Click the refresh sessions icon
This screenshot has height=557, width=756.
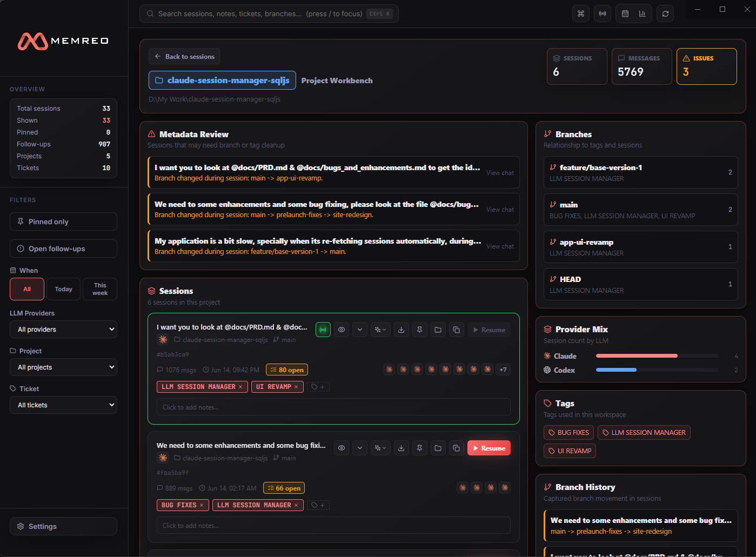666,14
